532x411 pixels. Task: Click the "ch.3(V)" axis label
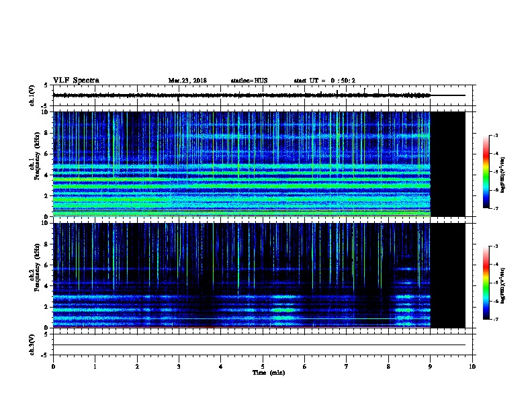32,345
